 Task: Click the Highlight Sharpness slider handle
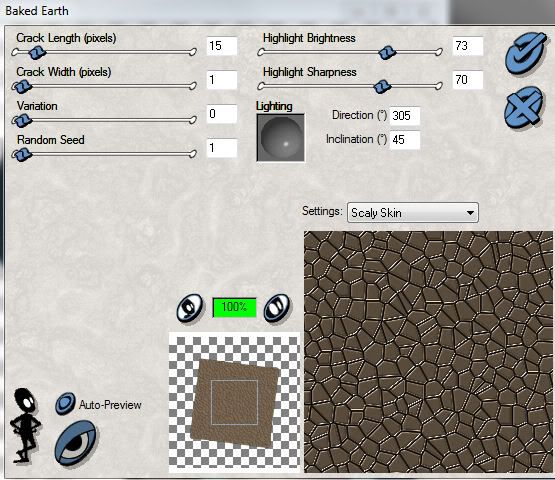[x=382, y=86]
